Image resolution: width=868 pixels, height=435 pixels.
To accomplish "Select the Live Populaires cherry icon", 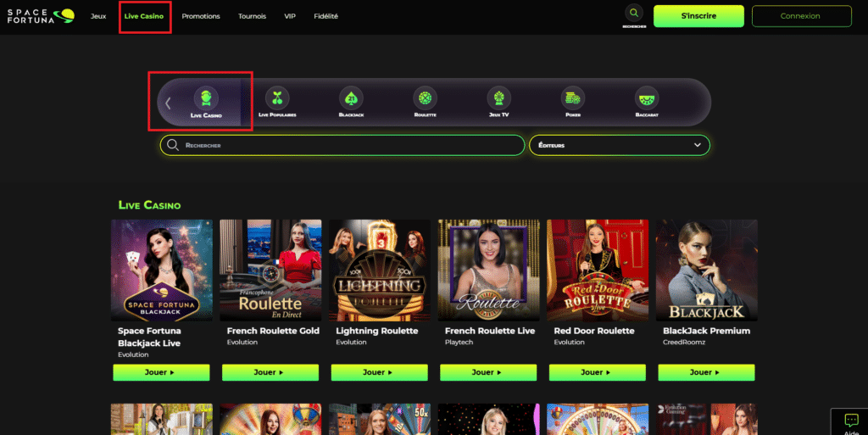I will [x=277, y=98].
